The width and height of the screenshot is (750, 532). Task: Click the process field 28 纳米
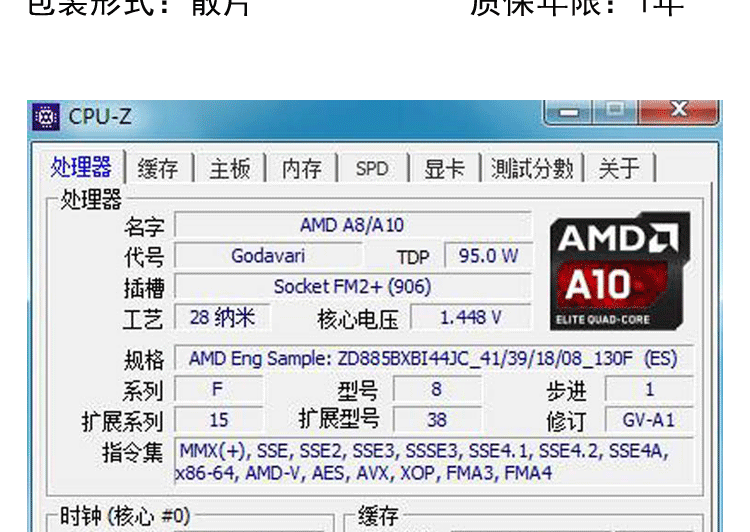click(222, 317)
